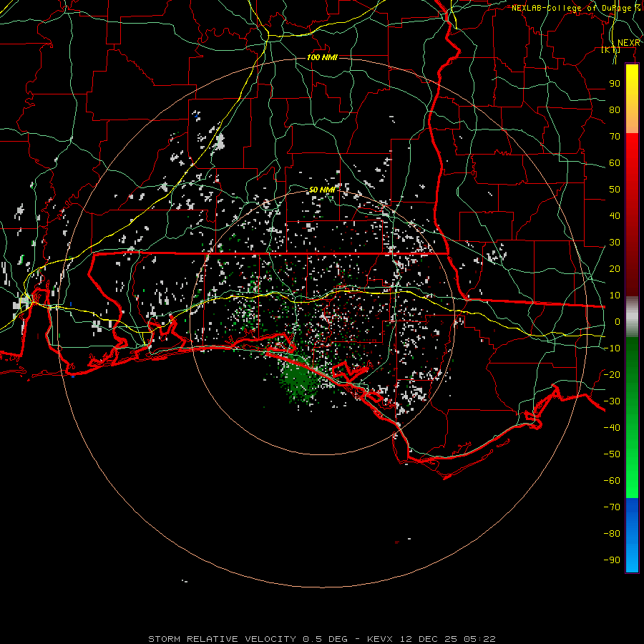
Task: Click the 20 value on the velocity scale
Action: pyautogui.click(x=615, y=269)
